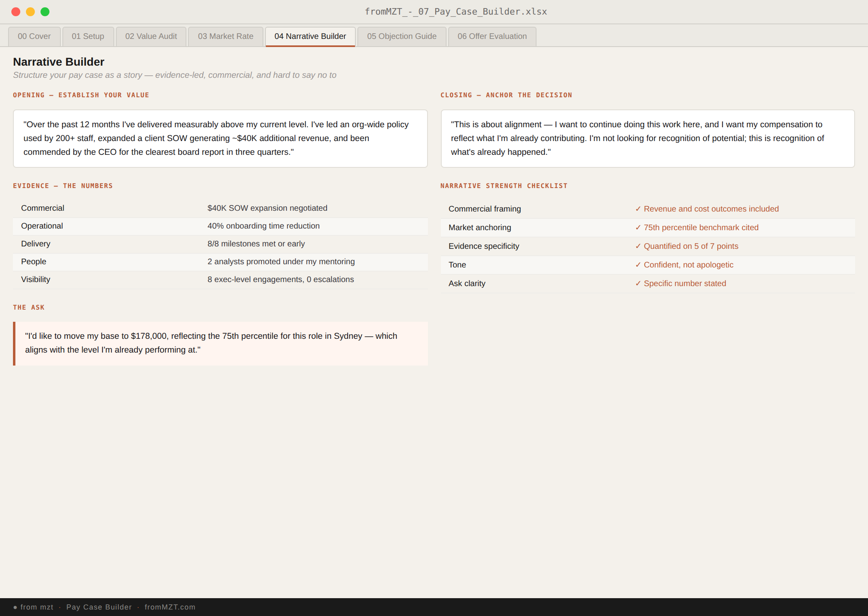Select the People evidence row label
Viewport: 868px width, 616px height.
(34, 262)
